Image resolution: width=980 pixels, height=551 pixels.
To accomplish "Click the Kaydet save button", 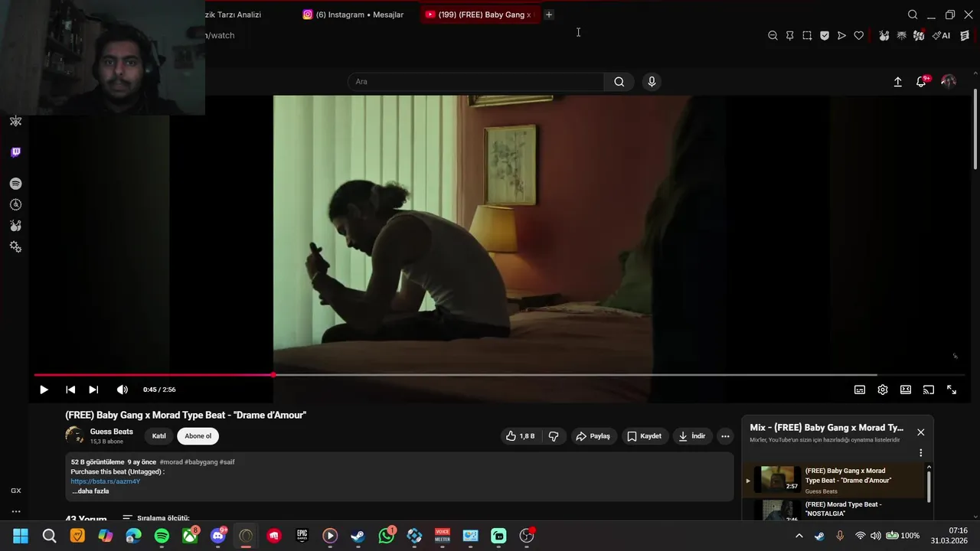I will (x=645, y=436).
